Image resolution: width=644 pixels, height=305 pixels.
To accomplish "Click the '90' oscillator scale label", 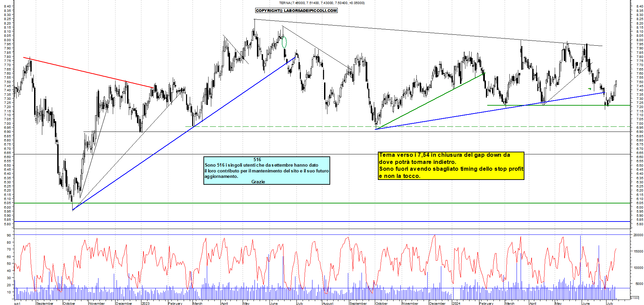I will click(x=9, y=235).
